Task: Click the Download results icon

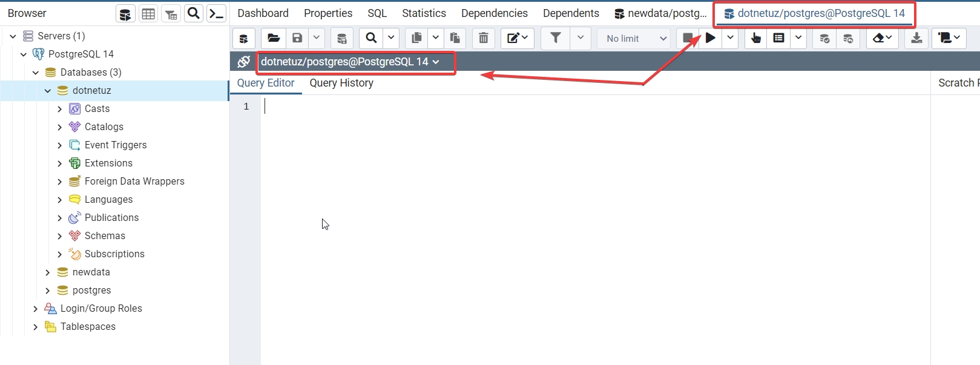Action: point(916,38)
